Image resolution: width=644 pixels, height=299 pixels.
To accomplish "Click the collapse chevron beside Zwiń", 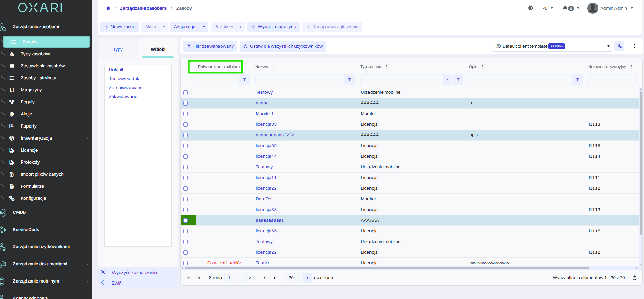I will click(103, 283).
